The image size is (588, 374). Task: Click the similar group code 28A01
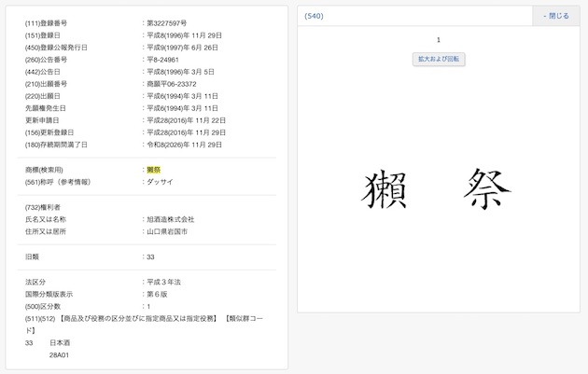pos(60,354)
